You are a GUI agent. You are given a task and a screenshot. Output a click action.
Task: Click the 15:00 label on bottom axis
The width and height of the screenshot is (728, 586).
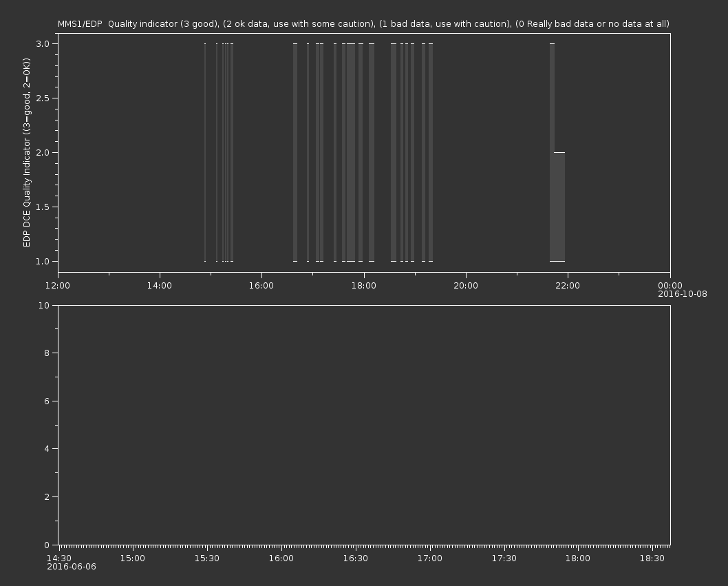[133, 558]
